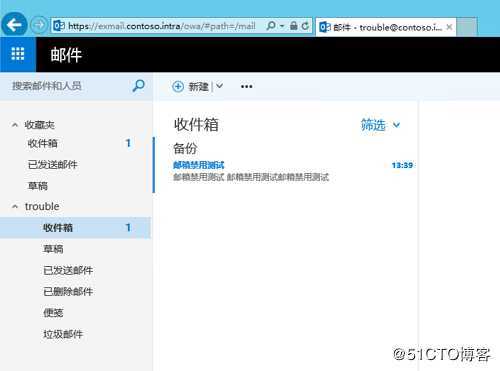This screenshot has width=500, height=371.
Task: Select the trouble@contoso browser tab
Action: click(x=386, y=27)
